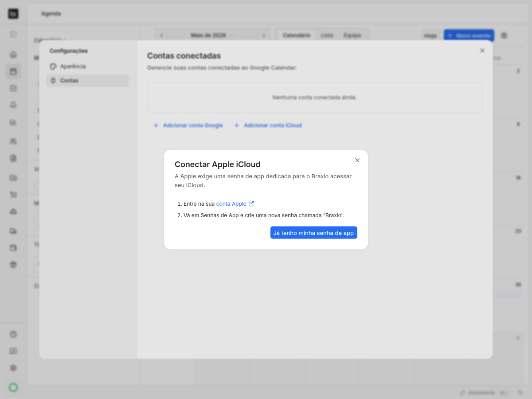Screen dimensions: 532x399
Task: Switch to the Lista tab
Action: point(327,35)
